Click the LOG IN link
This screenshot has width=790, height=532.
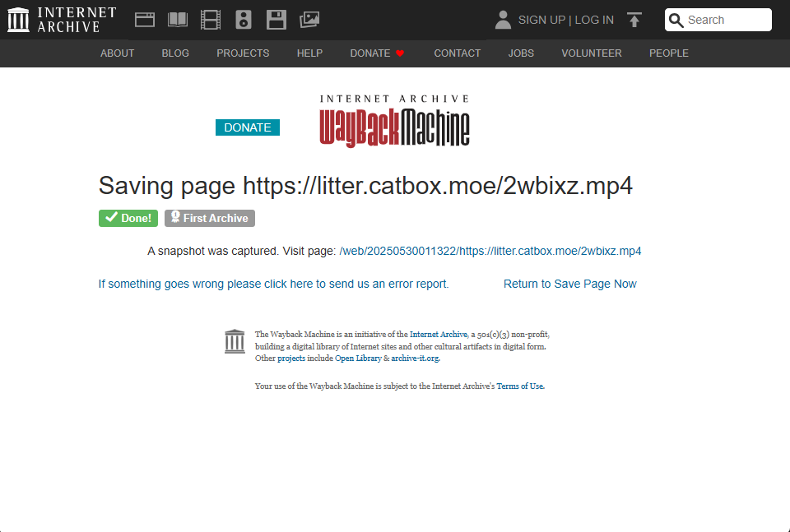coord(594,20)
